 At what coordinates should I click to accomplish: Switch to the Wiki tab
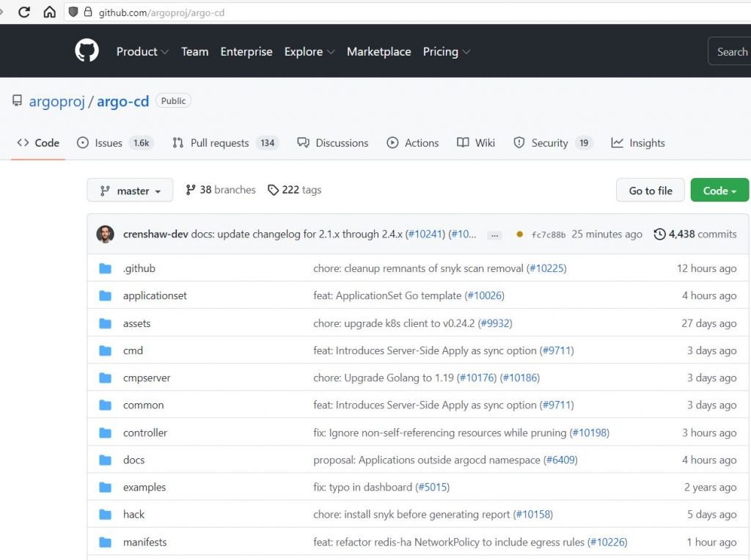point(475,143)
